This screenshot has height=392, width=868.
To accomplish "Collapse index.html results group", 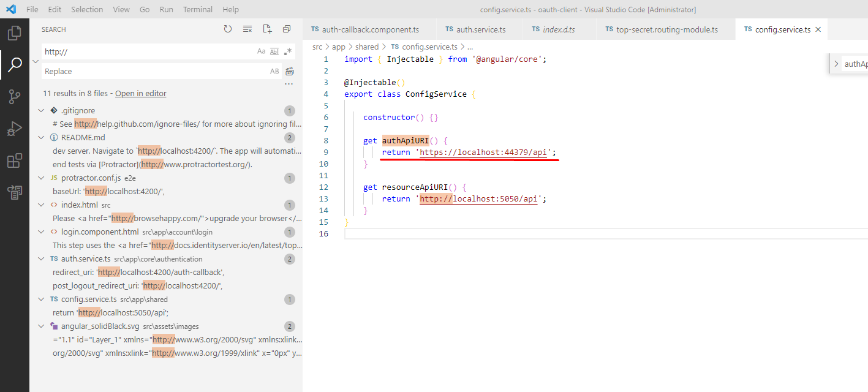I will coord(41,205).
